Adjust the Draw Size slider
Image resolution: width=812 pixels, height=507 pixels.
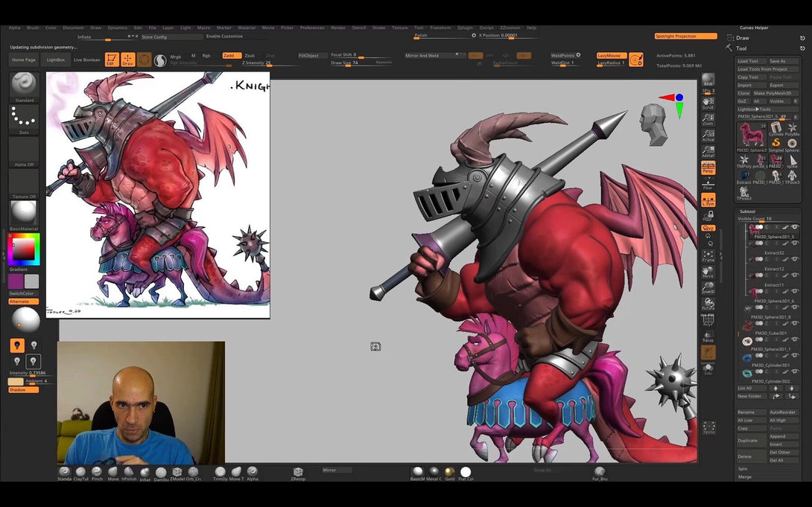coord(361,63)
